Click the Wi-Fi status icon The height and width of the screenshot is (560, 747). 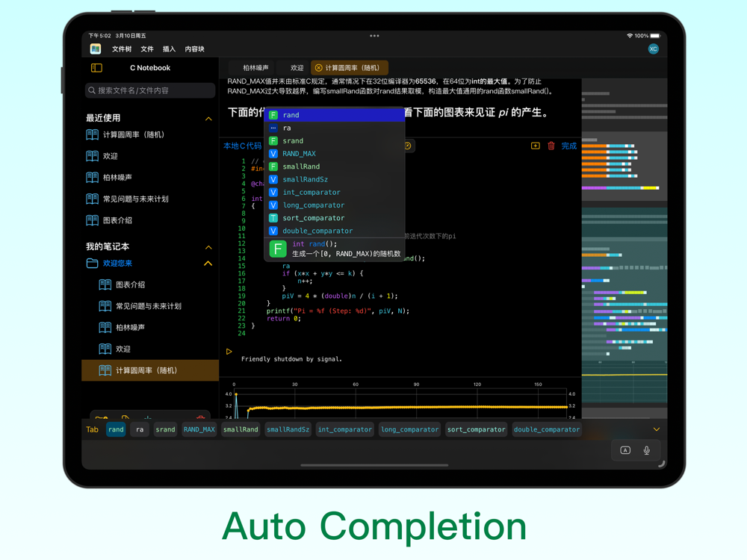point(630,36)
